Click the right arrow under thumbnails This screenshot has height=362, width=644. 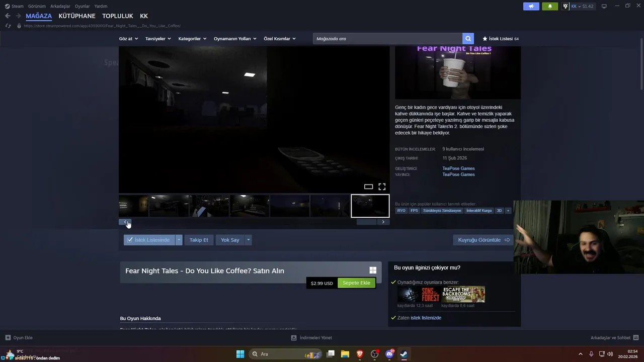coord(383,222)
